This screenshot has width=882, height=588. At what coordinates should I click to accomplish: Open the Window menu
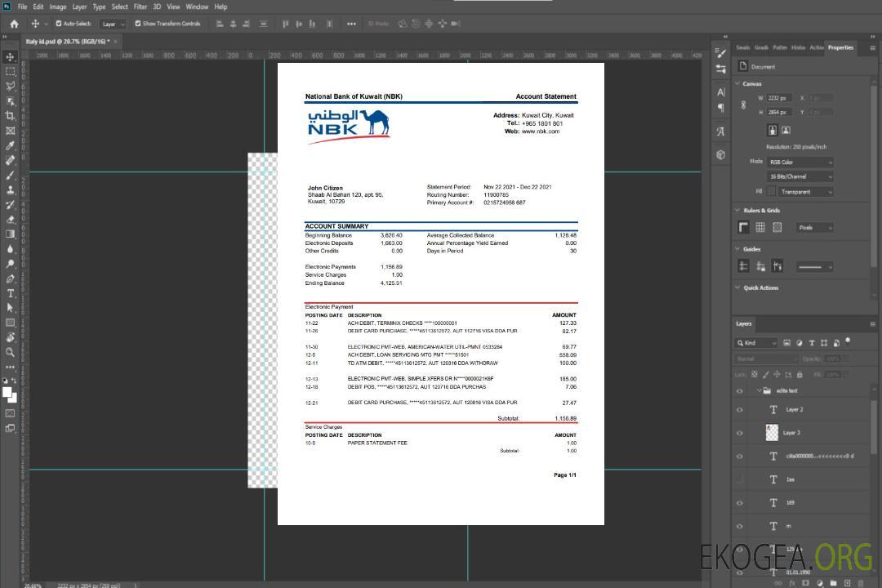(x=197, y=7)
